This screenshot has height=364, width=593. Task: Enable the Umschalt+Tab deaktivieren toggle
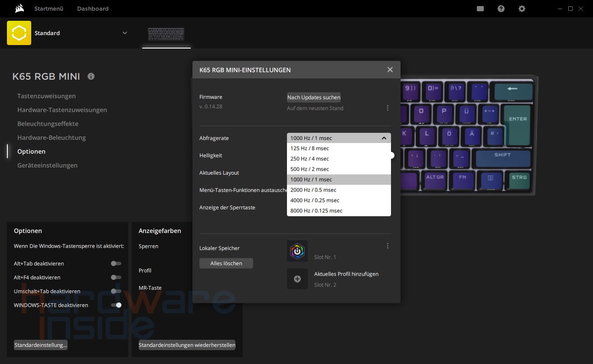click(x=116, y=291)
